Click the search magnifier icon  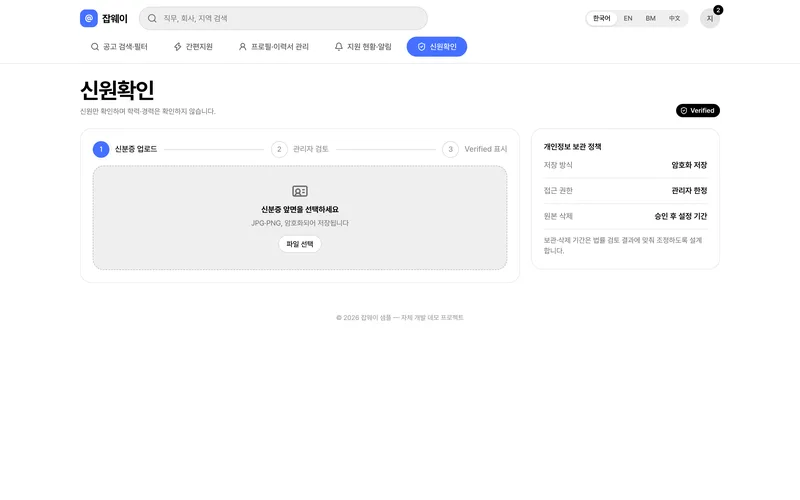click(152, 18)
